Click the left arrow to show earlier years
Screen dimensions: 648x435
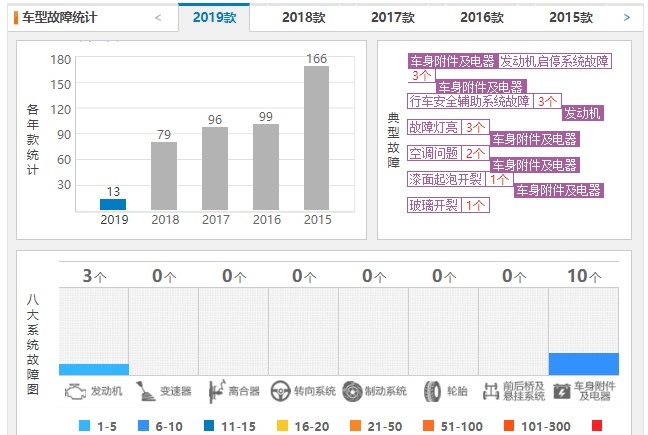click(x=158, y=17)
